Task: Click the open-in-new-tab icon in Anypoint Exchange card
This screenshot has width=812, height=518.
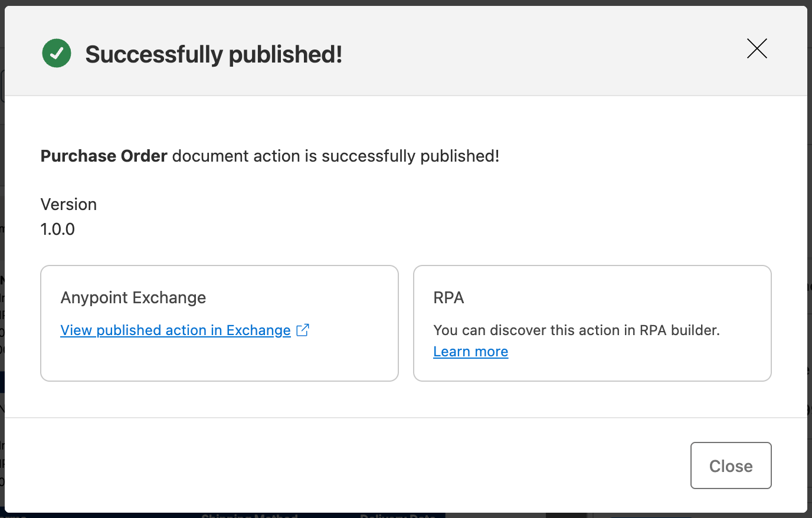Action: pyautogui.click(x=302, y=330)
